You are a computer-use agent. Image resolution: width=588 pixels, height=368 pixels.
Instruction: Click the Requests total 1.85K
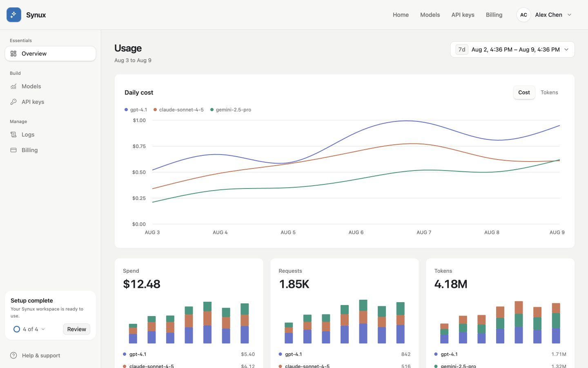294,284
